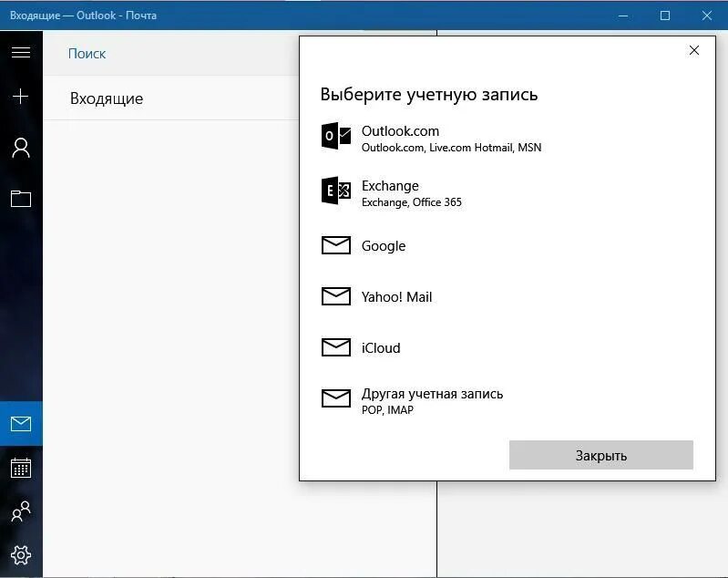Viewport: 728px width, 578px height.
Task: Click the 'Exchange, Office 365' subtitle
Action: click(411, 202)
